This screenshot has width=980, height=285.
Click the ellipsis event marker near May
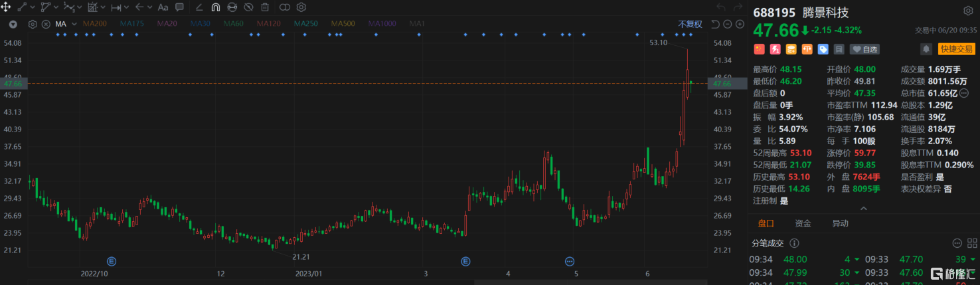point(570,261)
